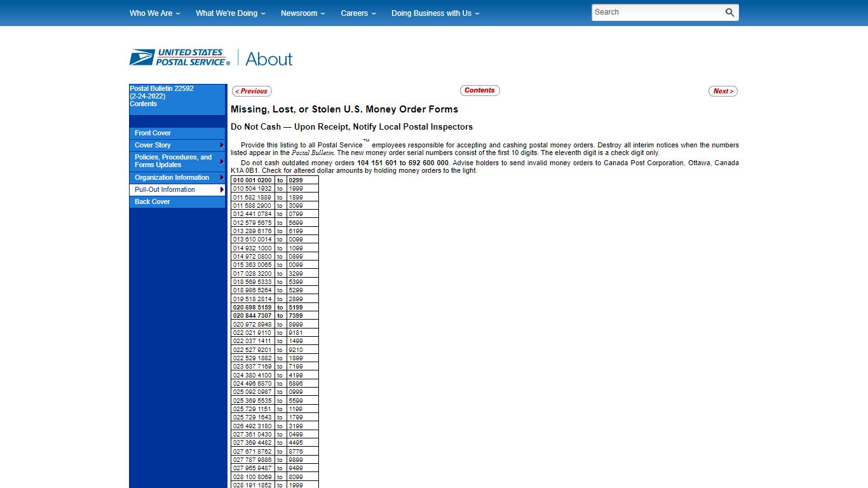Open Policies, Procedures, and Forms Updates
Viewport: 868px width, 488px height.
click(174, 161)
